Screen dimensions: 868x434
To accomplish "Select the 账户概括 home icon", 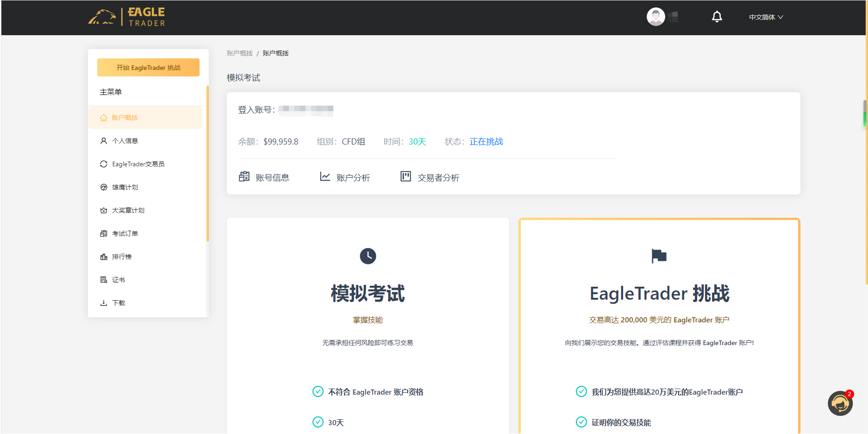I will click(x=104, y=118).
